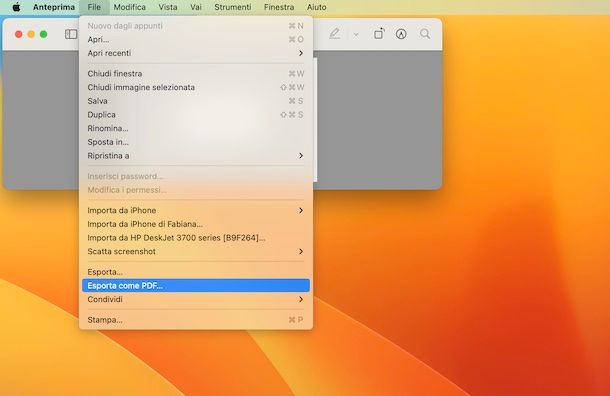Screen dimensions: 610x396
Task: Expand Ripristina a submenu
Action: point(196,155)
